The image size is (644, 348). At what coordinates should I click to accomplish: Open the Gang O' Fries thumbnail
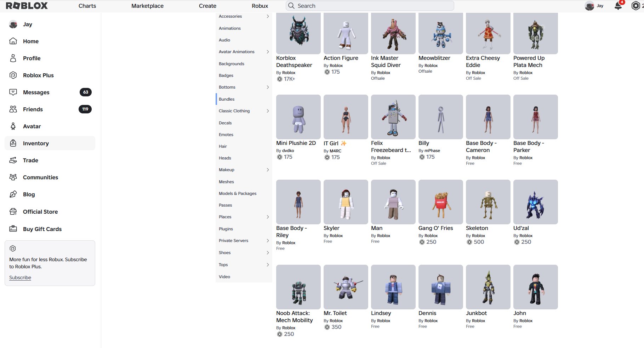441,202
